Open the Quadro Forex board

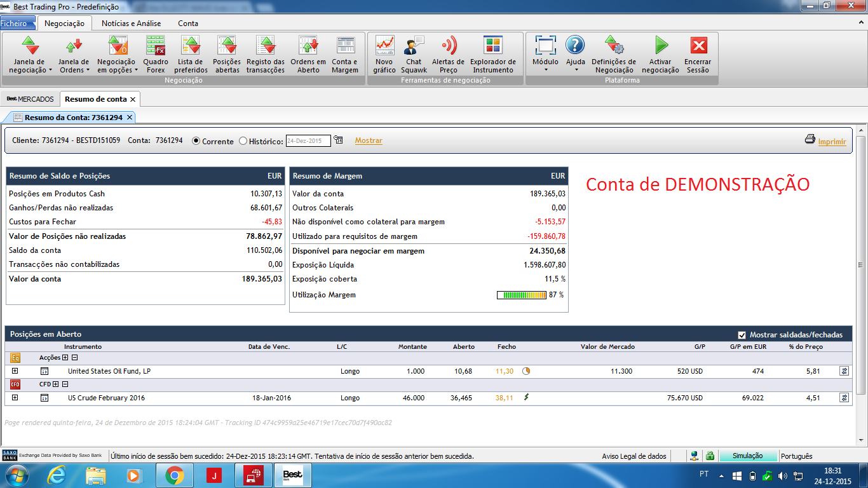point(156,55)
